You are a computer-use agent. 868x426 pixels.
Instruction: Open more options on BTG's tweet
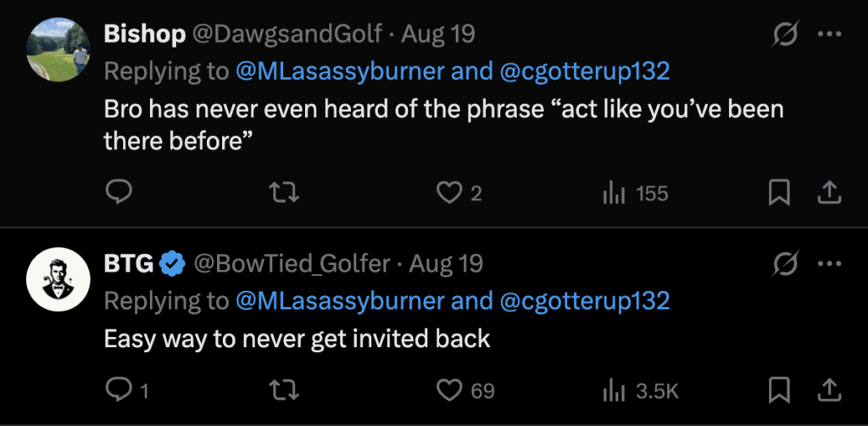[828, 265]
